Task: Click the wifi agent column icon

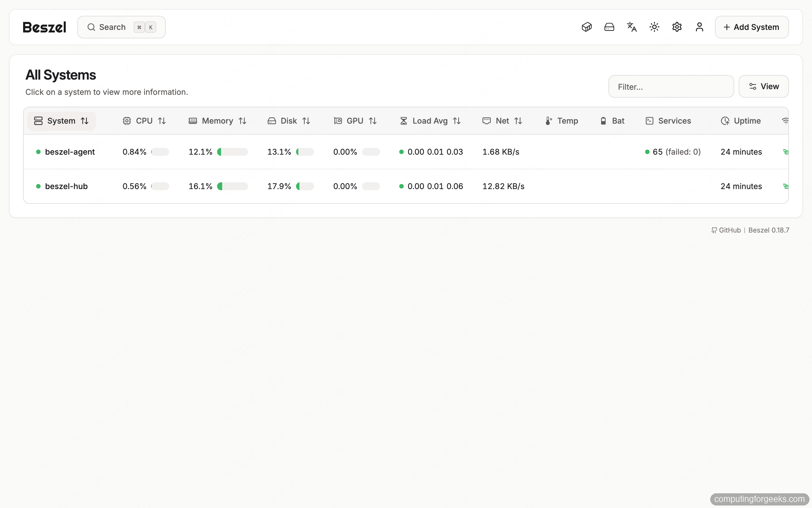Action: (x=785, y=121)
